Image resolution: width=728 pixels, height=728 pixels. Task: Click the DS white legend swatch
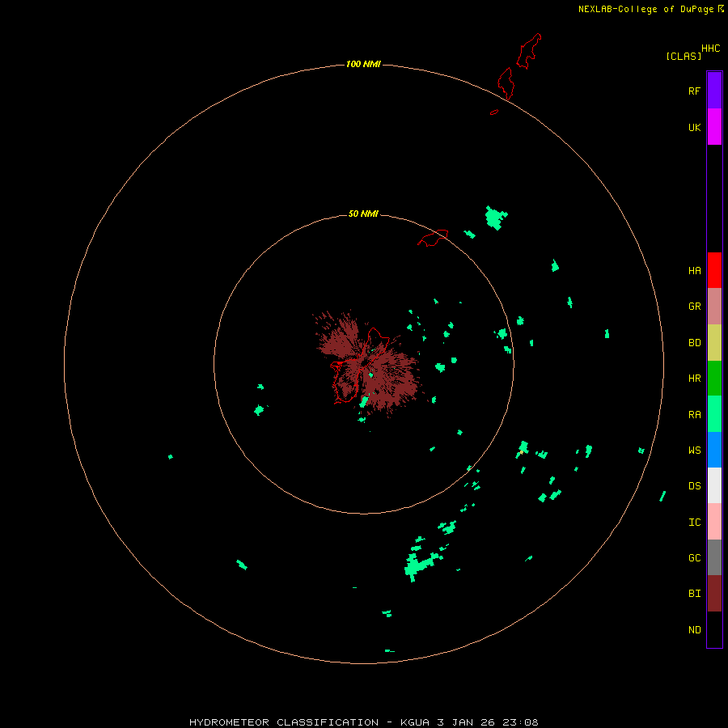(714, 485)
